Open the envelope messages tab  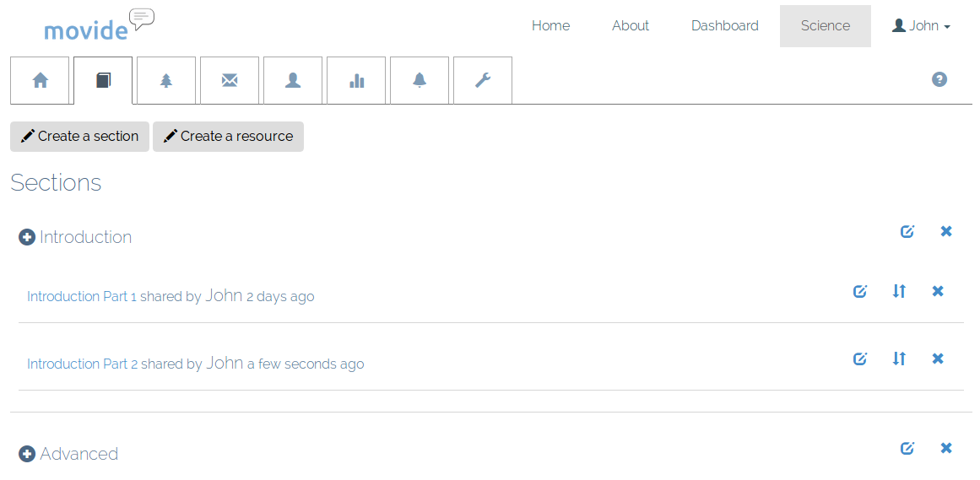pyautogui.click(x=230, y=80)
